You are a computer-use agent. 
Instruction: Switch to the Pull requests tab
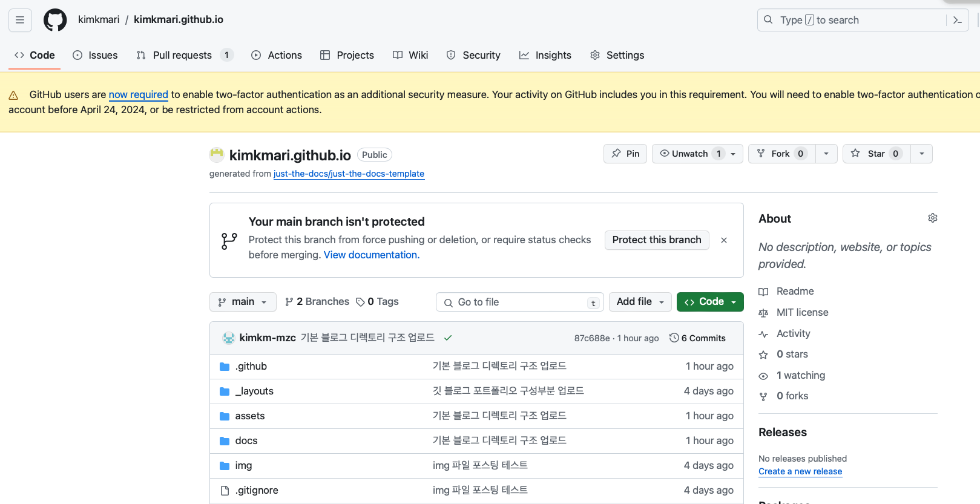(x=182, y=55)
